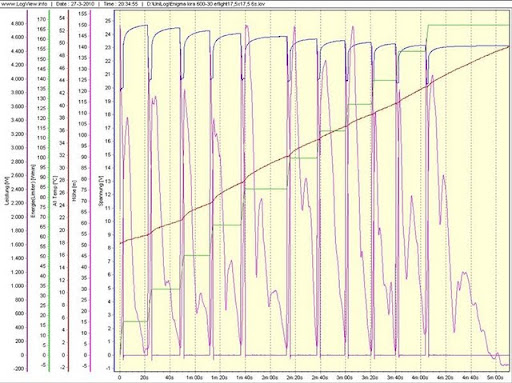Click the 2m 40s time axis label
Screen dimensions: 512x383
(x=319, y=378)
